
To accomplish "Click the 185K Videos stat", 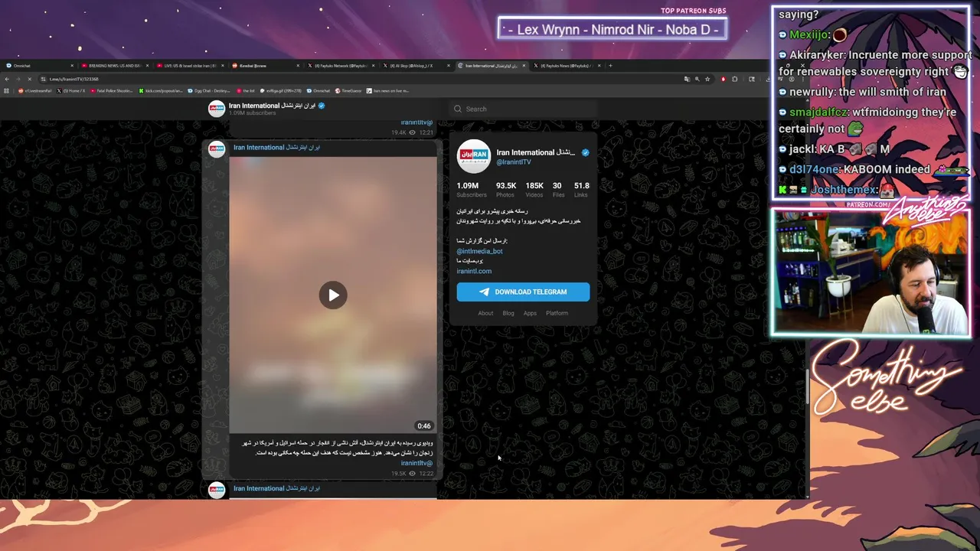I will tap(534, 190).
